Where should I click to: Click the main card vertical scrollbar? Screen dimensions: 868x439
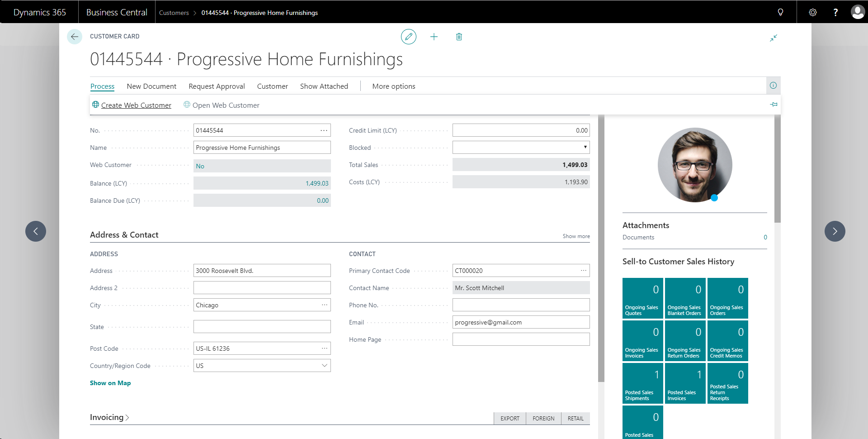click(x=601, y=248)
